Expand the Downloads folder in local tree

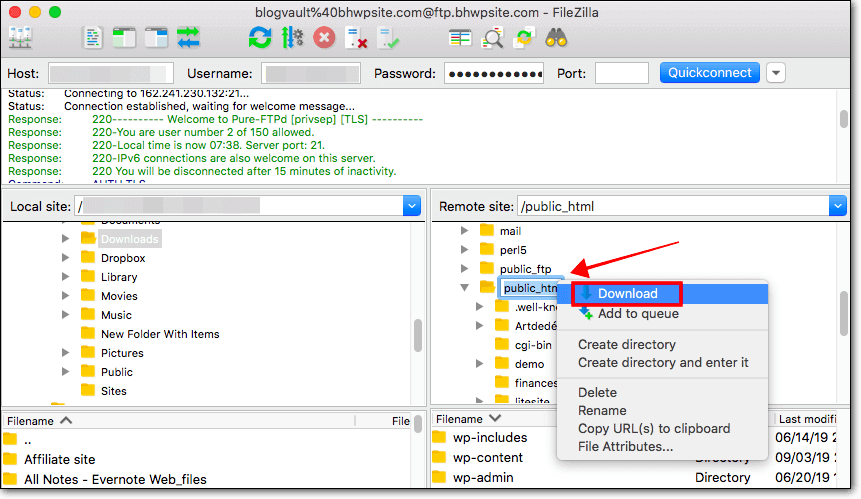(66, 239)
